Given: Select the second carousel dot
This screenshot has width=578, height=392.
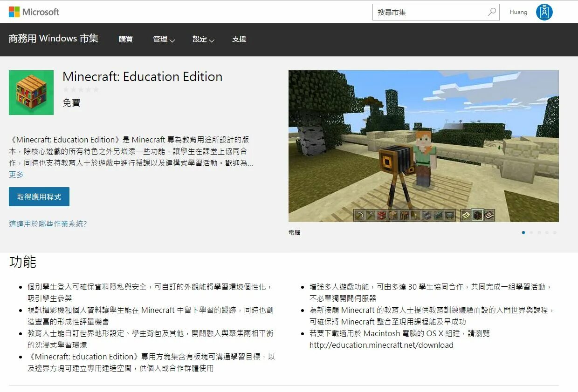Looking at the screenshot, I should point(531,232).
